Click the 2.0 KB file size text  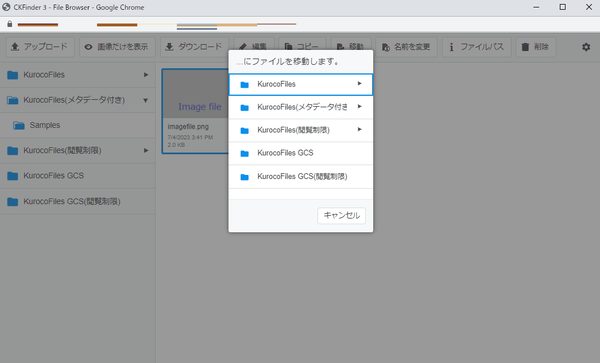176,145
